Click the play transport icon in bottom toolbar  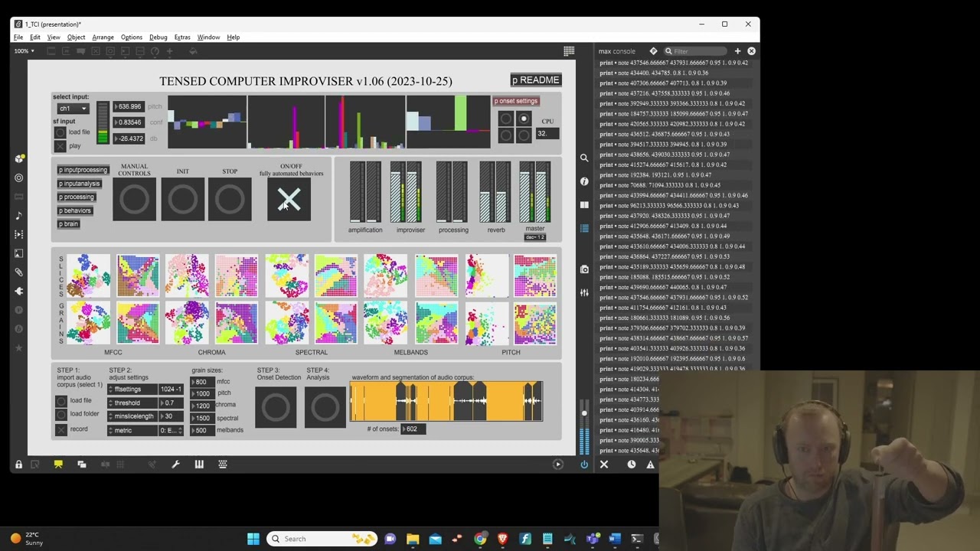point(557,464)
